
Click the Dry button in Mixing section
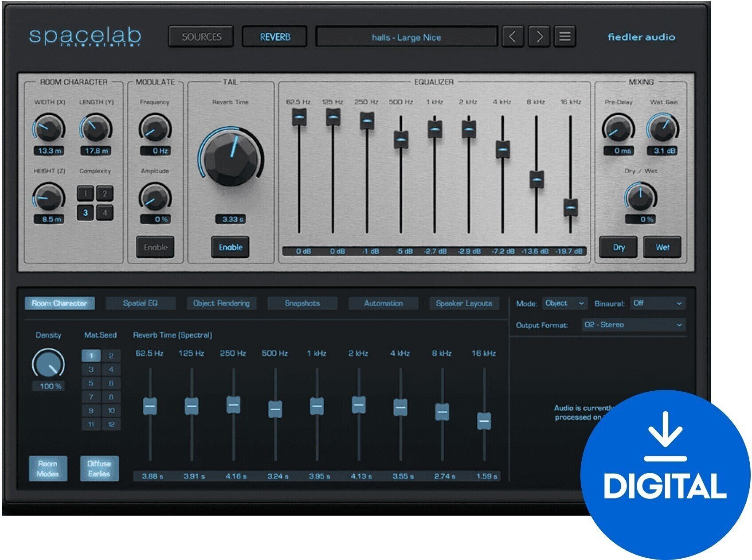point(618,248)
